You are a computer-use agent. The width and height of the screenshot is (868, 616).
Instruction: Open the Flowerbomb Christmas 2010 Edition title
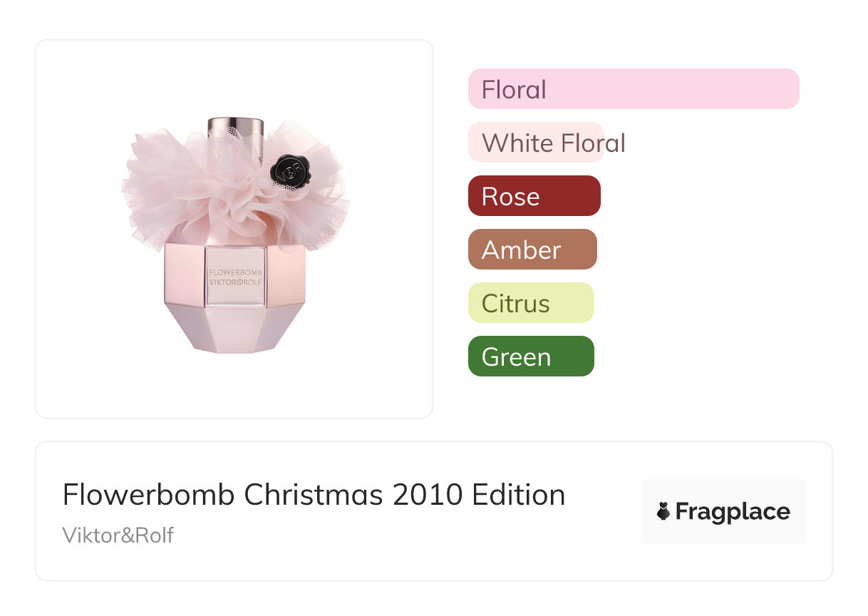314,495
